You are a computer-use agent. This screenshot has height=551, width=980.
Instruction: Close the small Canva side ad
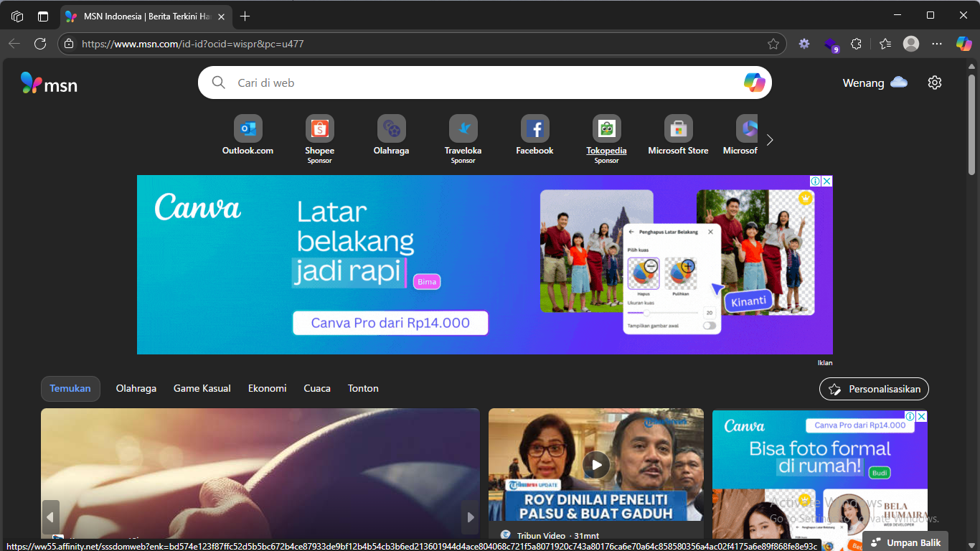tap(922, 416)
